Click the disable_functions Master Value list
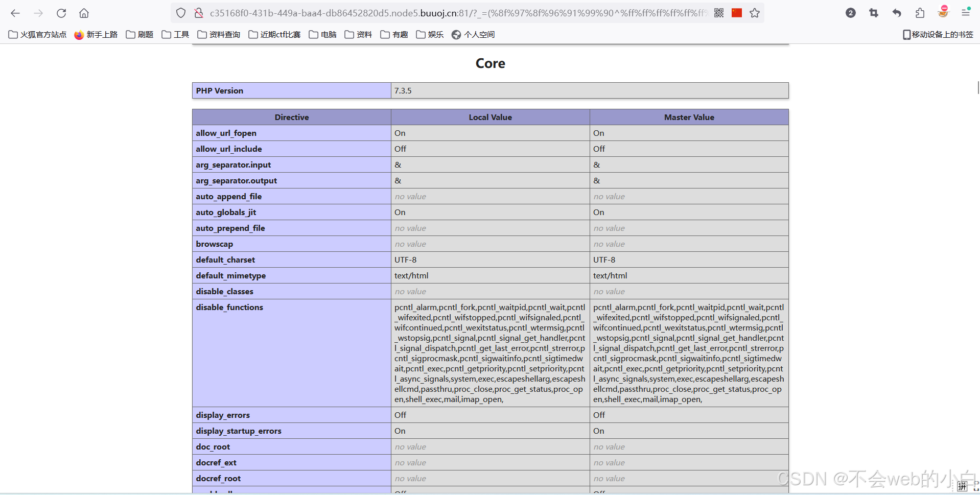This screenshot has height=495, width=980. click(689, 353)
